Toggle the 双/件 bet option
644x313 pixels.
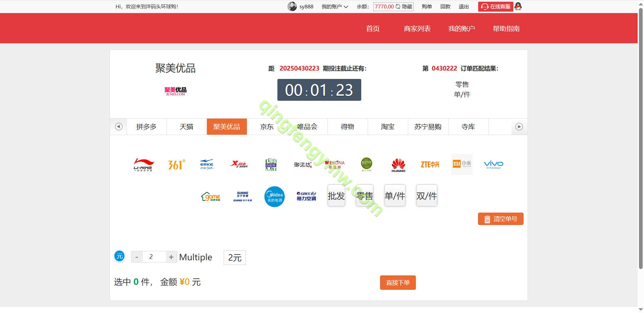tap(427, 196)
